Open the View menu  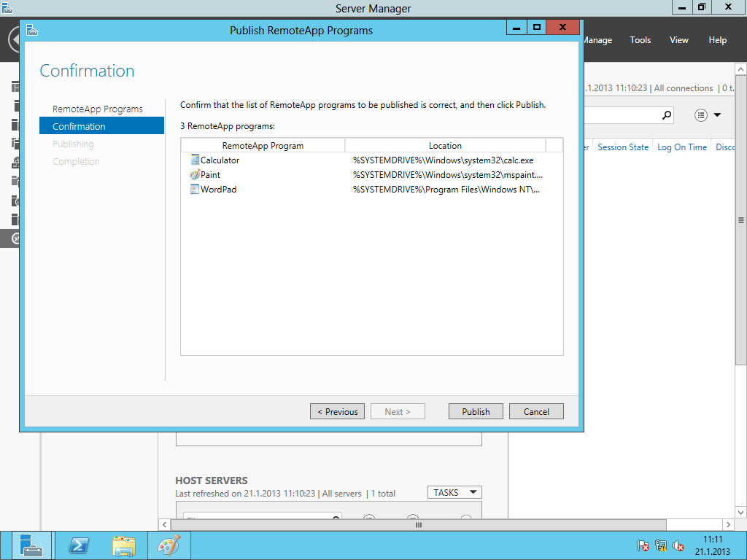678,40
